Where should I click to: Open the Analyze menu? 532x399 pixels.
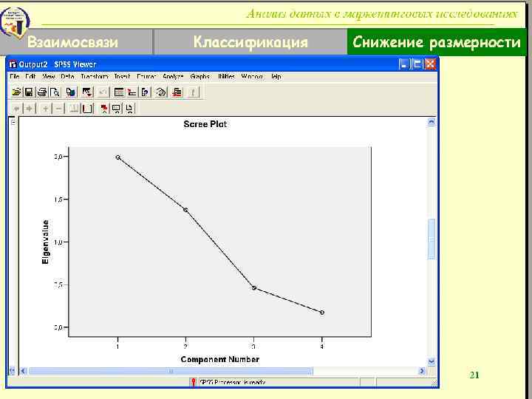click(173, 76)
